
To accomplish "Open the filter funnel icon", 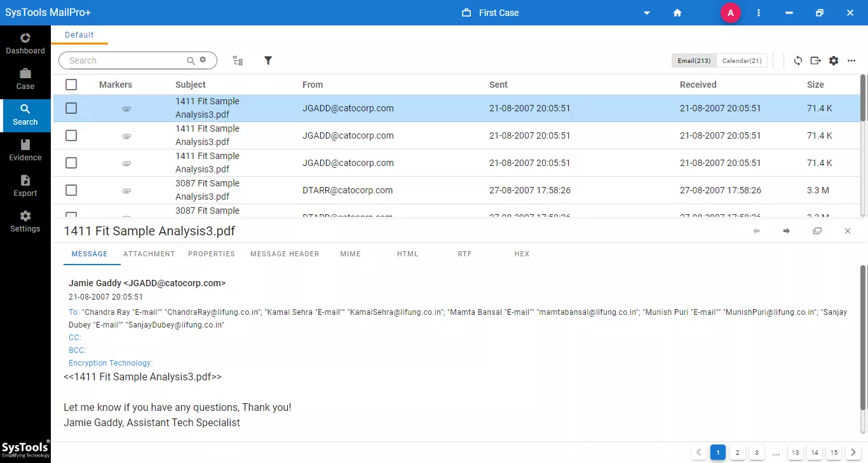I will click(268, 60).
